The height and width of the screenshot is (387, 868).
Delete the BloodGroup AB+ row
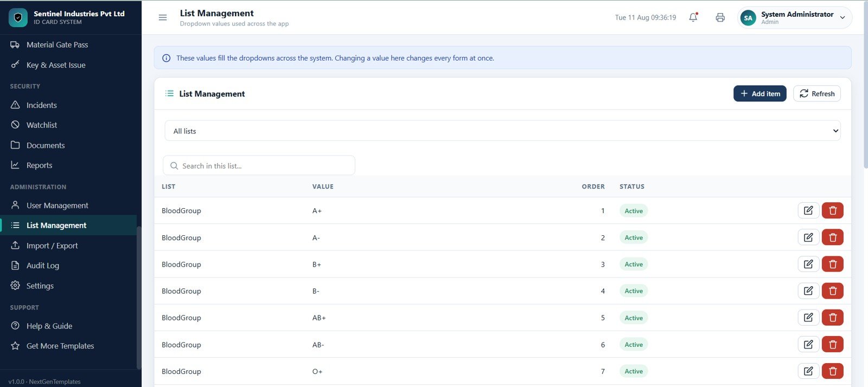coord(833,318)
